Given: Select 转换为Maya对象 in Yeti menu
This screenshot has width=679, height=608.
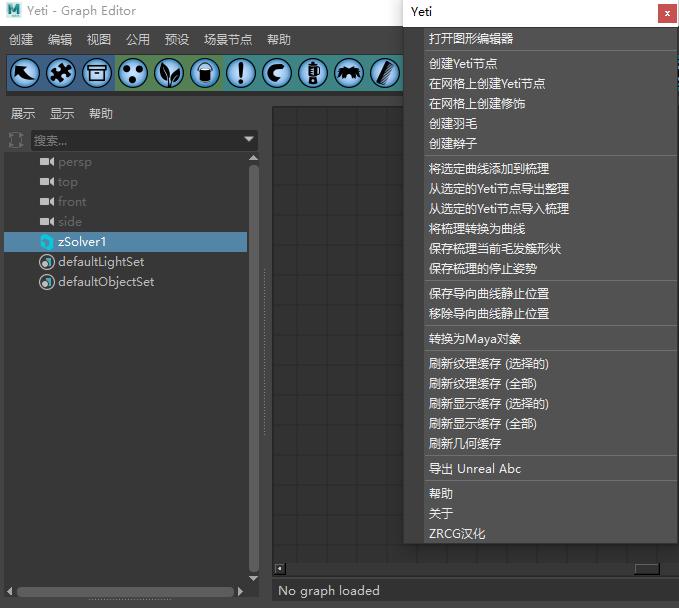Looking at the screenshot, I should point(475,339).
